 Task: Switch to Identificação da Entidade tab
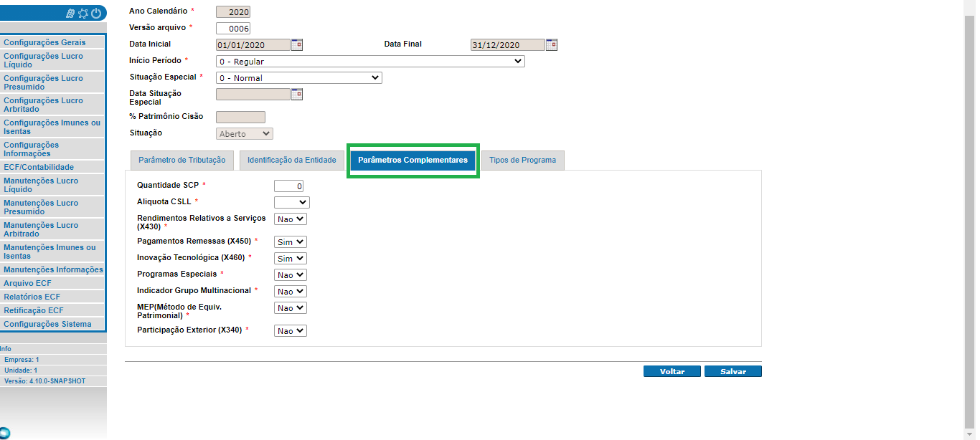(x=291, y=161)
